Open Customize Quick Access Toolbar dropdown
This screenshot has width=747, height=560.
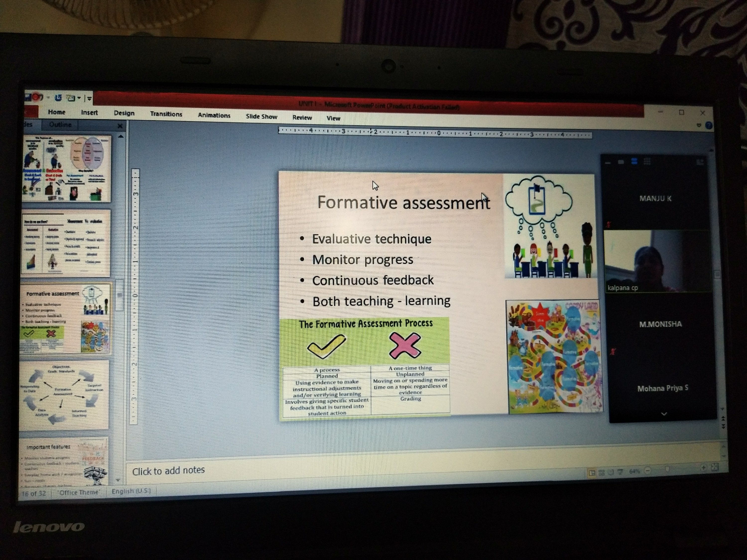(89, 99)
